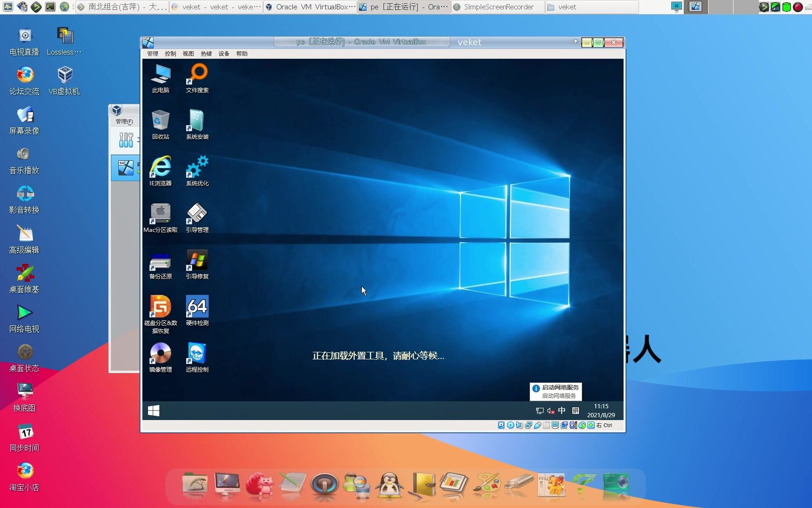This screenshot has width=812, height=508.
Task: Click VirtualBox USB status icon
Action: (x=538, y=425)
